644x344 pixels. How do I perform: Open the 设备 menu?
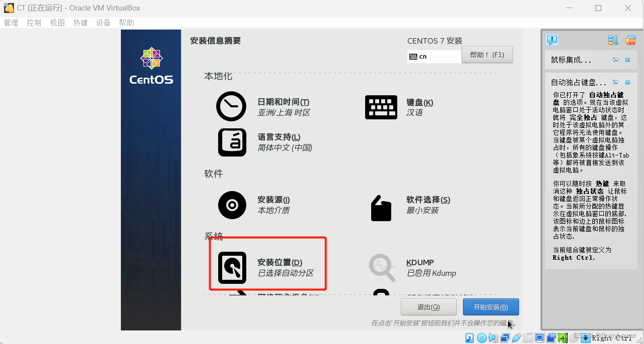click(103, 23)
